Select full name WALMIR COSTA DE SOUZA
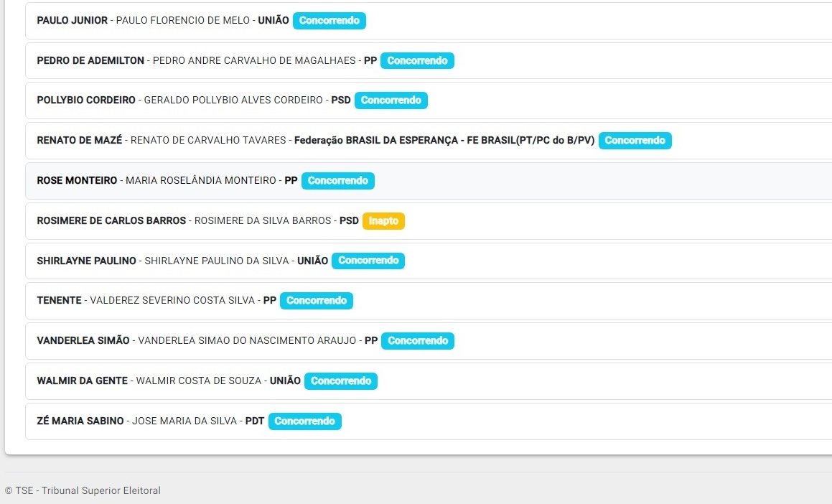 [199, 381]
